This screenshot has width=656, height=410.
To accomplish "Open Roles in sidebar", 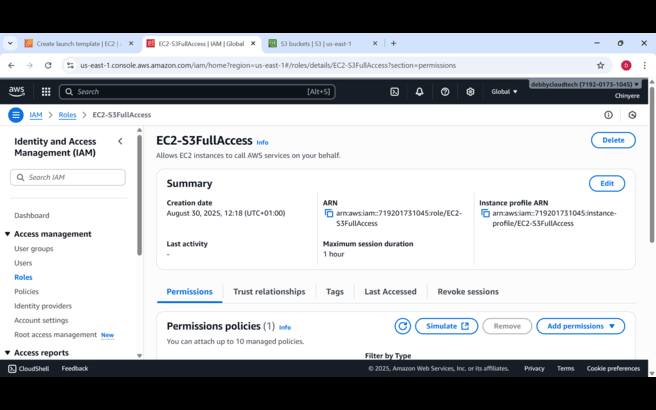I will (23, 277).
